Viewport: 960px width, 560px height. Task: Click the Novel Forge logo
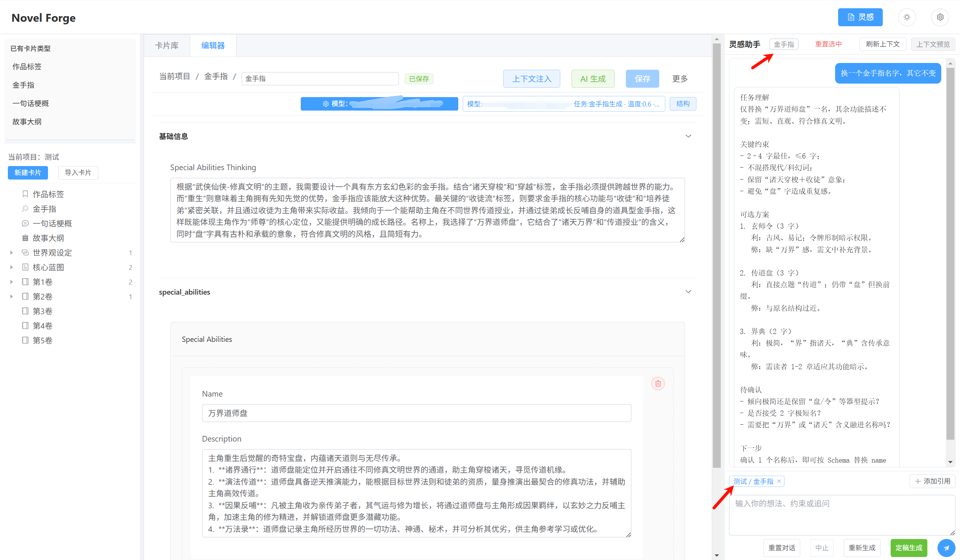click(x=43, y=18)
